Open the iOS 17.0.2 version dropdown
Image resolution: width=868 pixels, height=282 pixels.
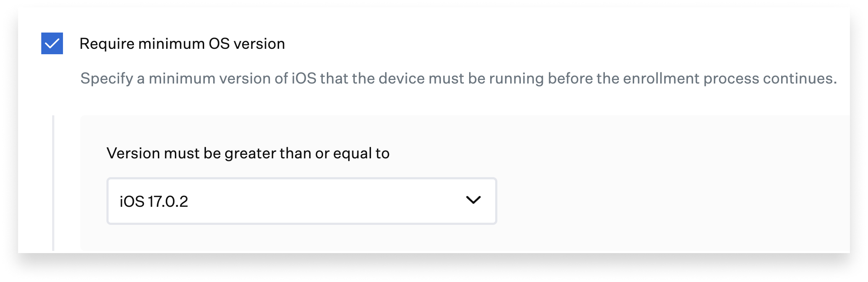tap(301, 201)
